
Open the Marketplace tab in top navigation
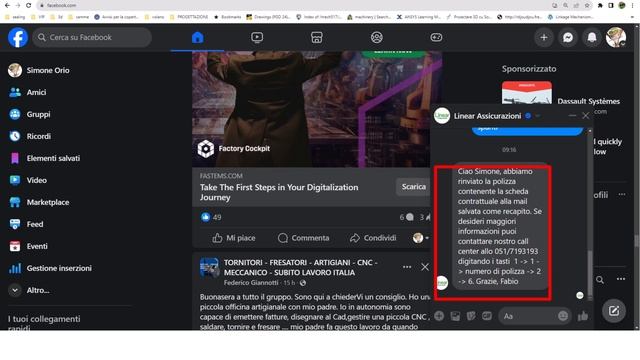click(x=317, y=38)
